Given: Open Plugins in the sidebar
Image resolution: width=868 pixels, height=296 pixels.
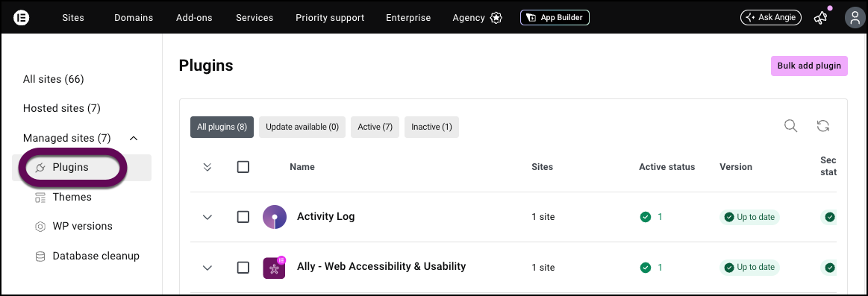Looking at the screenshot, I should coord(81,167).
